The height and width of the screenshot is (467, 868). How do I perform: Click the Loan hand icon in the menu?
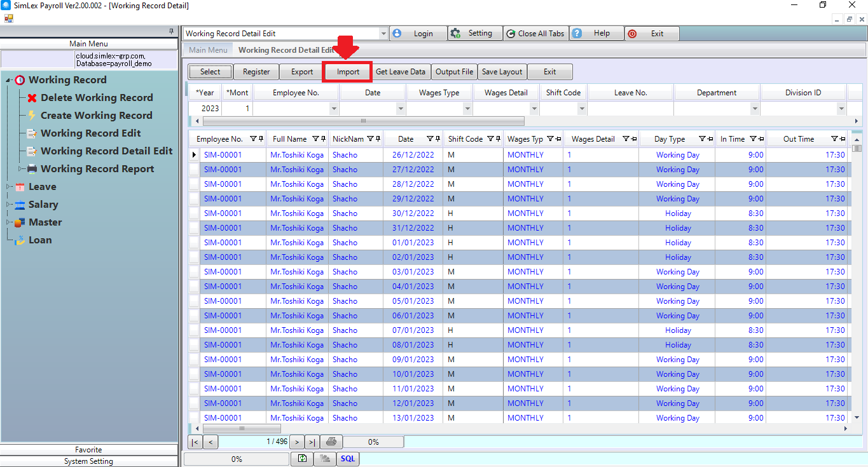(x=20, y=240)
